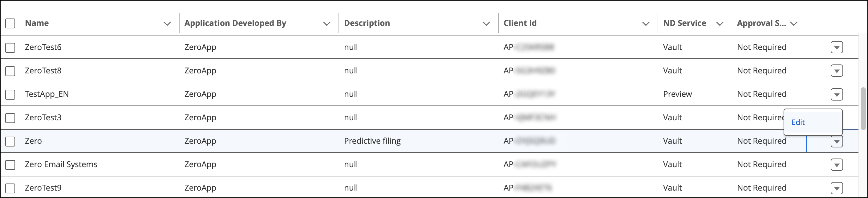Tick the ZeroTest9 row checkbox
Image resolution: width=868 pixels, height=198 pixels.
tap(10, 188)
